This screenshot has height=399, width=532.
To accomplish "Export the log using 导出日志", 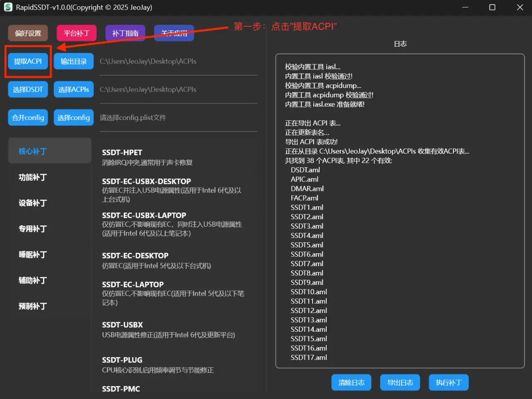I will coord(400,383).
